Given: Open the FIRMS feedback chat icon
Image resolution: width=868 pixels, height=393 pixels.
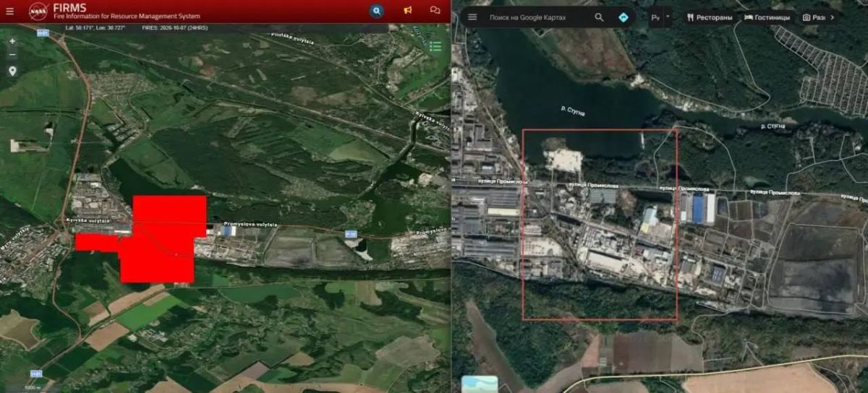Looking at the screenshot, I should (x=435, y=11).
